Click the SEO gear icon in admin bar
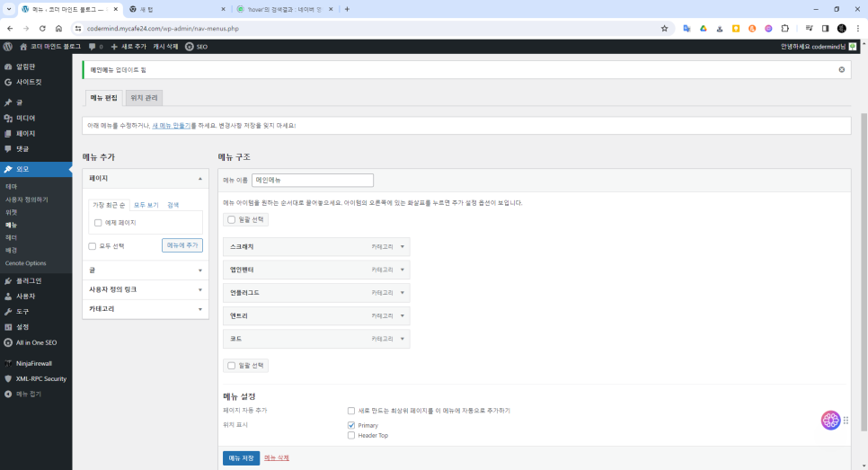This screenshot has height=470, width=868. click(x=190, y=47)
